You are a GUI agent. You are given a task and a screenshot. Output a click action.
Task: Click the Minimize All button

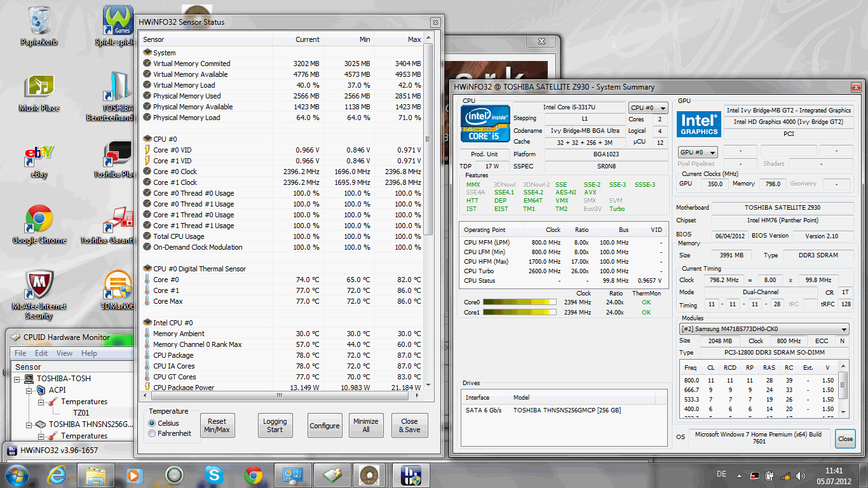(366, 425)
